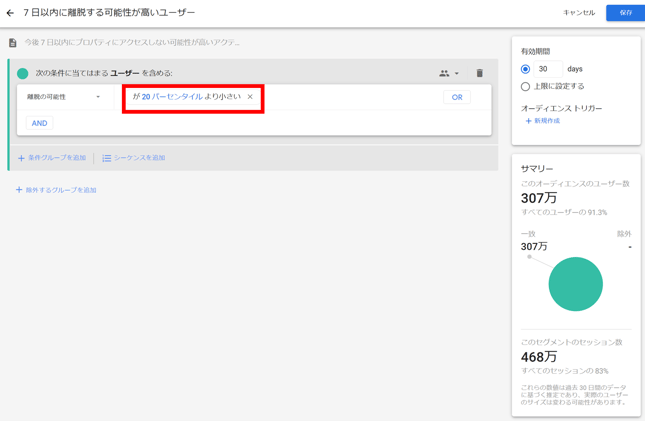This screenshot has height=421, width=645.
Task: Delete the condition group with trash icon
Action: pos(479,73)
